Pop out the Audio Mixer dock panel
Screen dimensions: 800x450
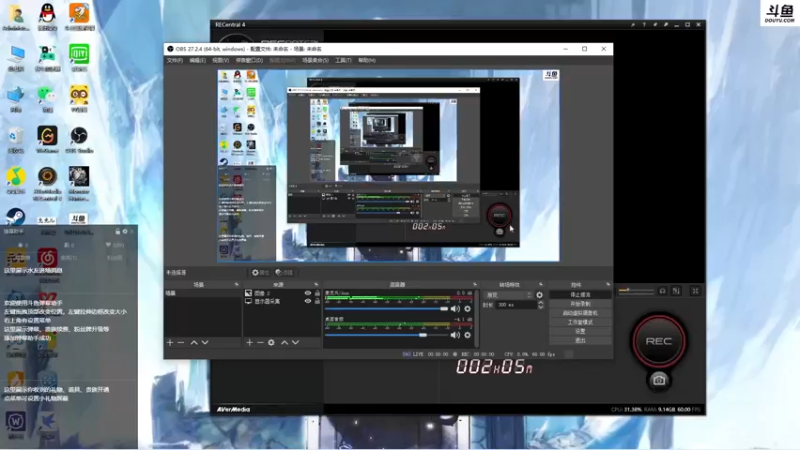tap(474, 284)
